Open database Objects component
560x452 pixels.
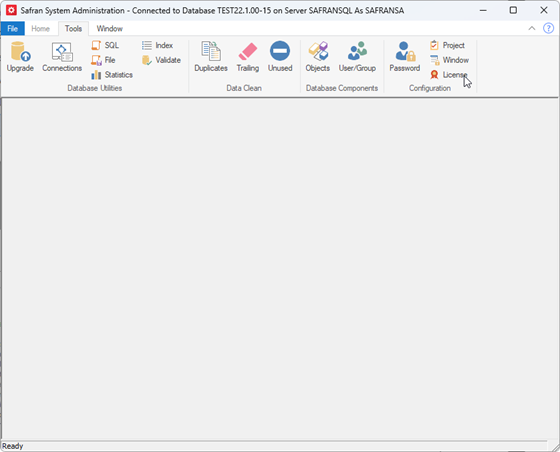pos(318,57)
